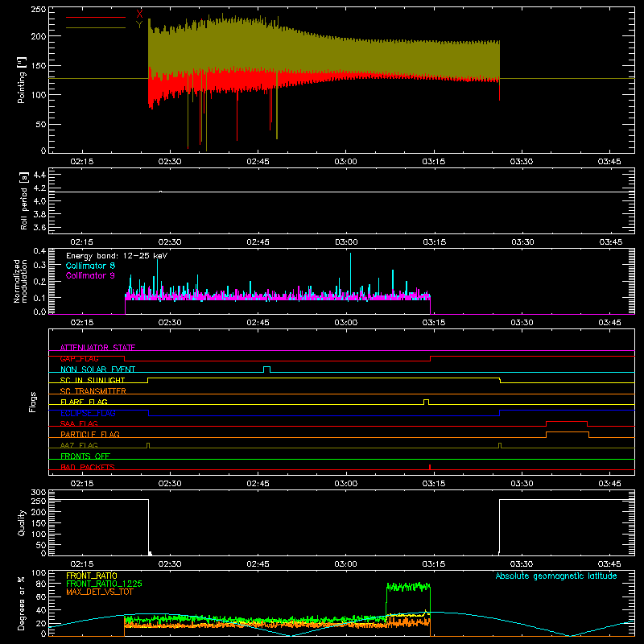
Task: Click the Quality axis label
Action: (x=22, y=522)
